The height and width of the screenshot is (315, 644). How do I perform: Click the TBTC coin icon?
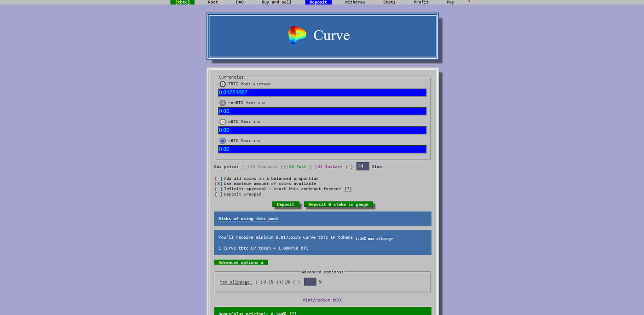point(223,84)
